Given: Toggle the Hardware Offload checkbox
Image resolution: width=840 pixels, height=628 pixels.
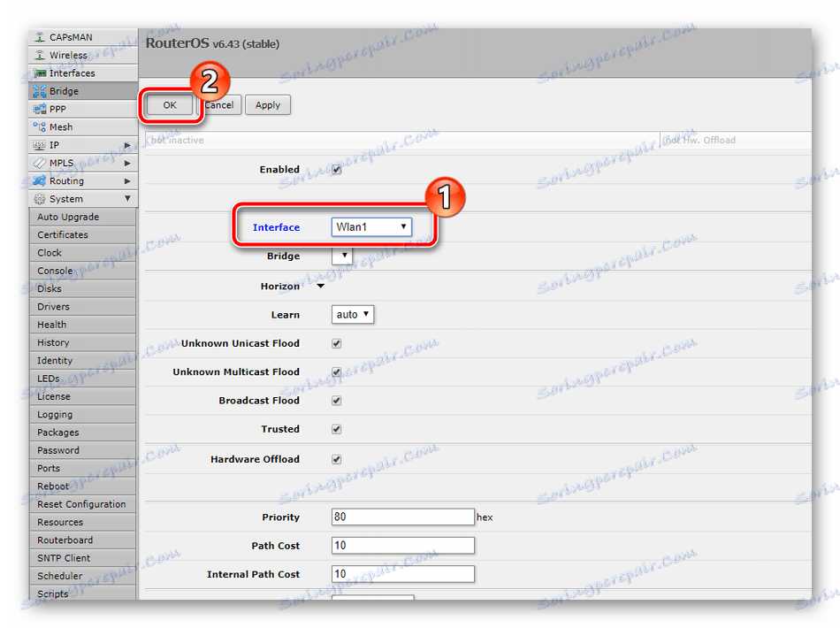Looking at the screenshot, I should pos(336,459).
